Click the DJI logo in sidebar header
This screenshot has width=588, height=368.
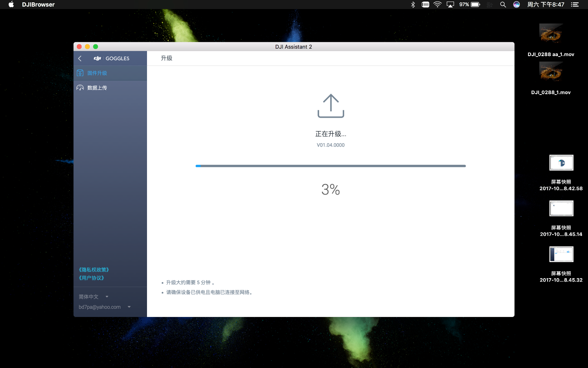coord(97,58)
